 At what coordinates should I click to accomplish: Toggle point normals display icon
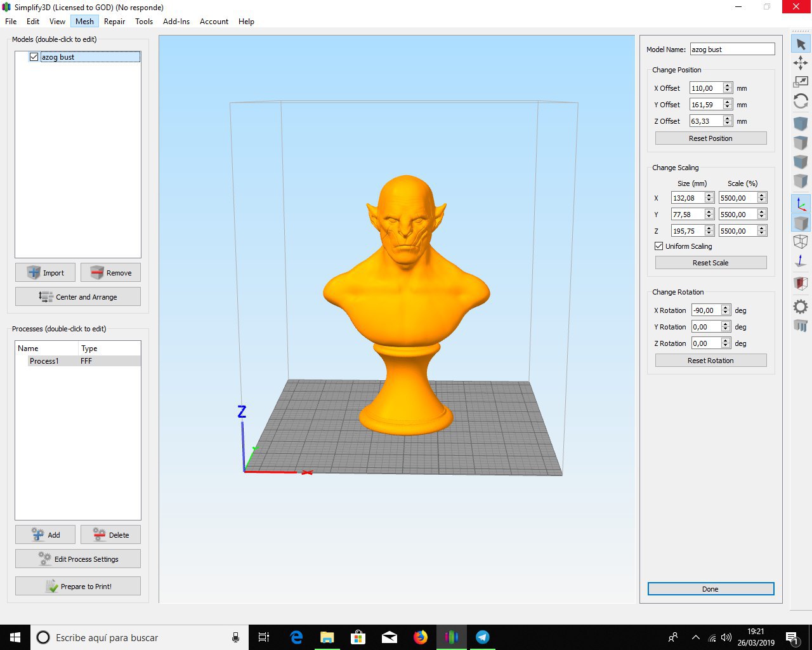[801, 261]
